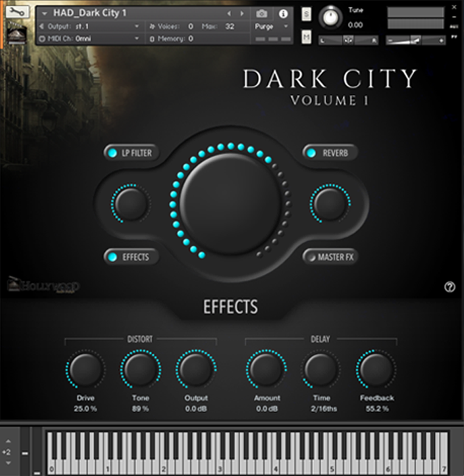Click the Voices note icon
The width and height of the screenshot is (464, 476).
(x=152, y=26)
